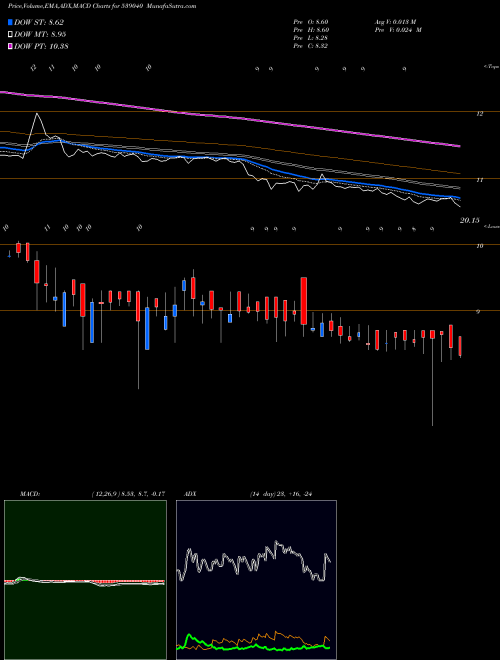Viewport: 500px width, 660px height.
Task: Open the green MACD indicator chart
Action: point(85,580)
